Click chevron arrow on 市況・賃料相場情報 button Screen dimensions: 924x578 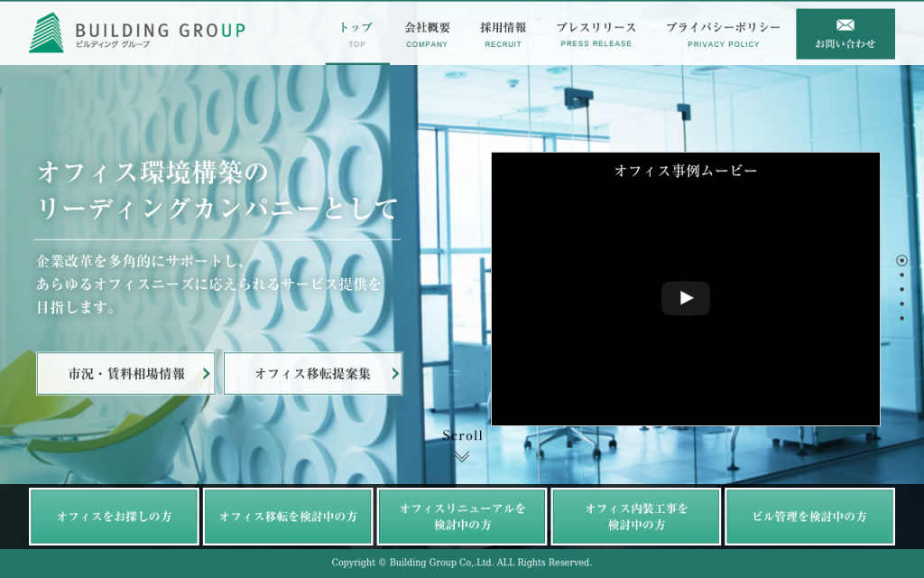click(207, 373)
